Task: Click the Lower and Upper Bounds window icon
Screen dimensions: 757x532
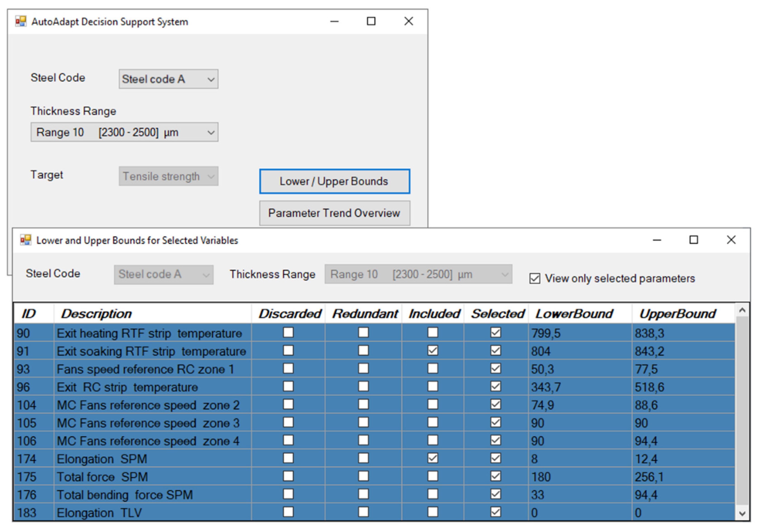Action: click(x=26, y=240)
